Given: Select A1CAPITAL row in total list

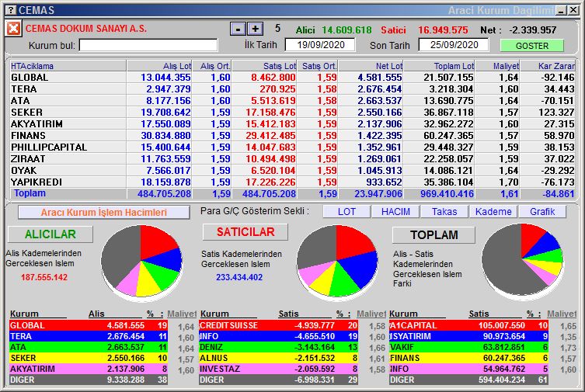Looking at the screenshot, I should tap(468, 325).
